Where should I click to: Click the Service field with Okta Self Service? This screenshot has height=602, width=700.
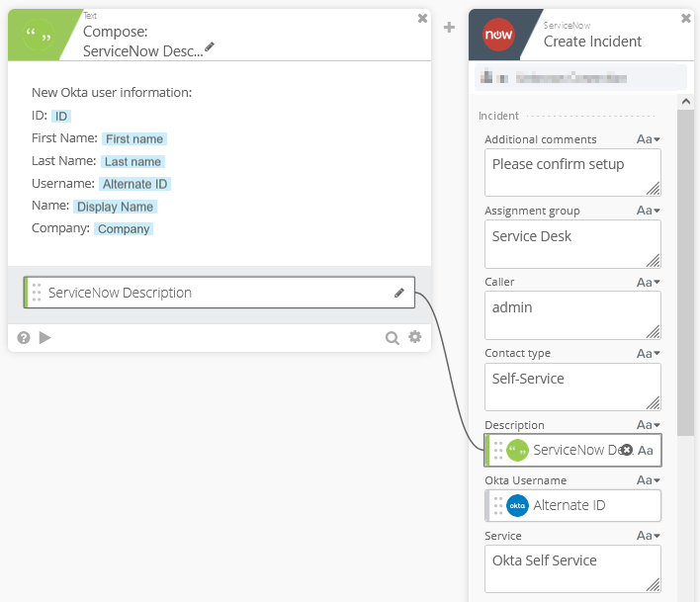pyautogui.click(x=572, y=569)
